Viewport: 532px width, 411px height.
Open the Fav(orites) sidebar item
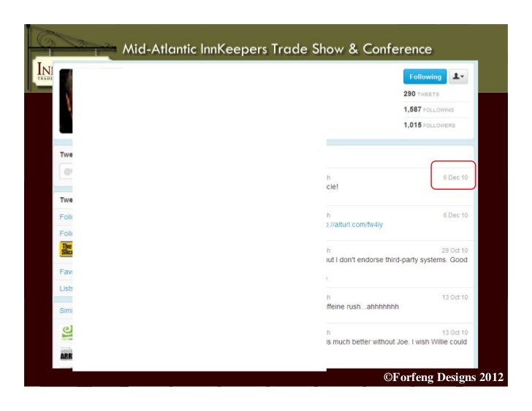coord(66,272)
